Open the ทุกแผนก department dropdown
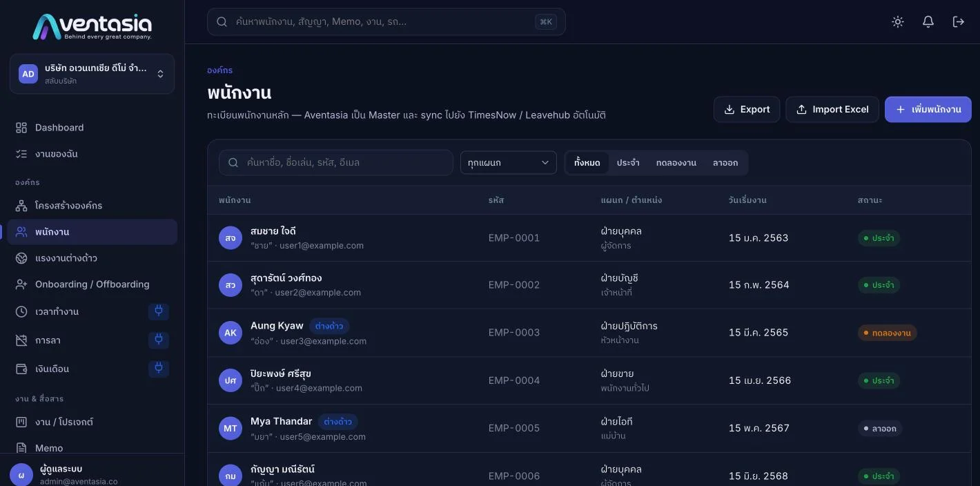This screenshot has height=486, width=980. 509,163
